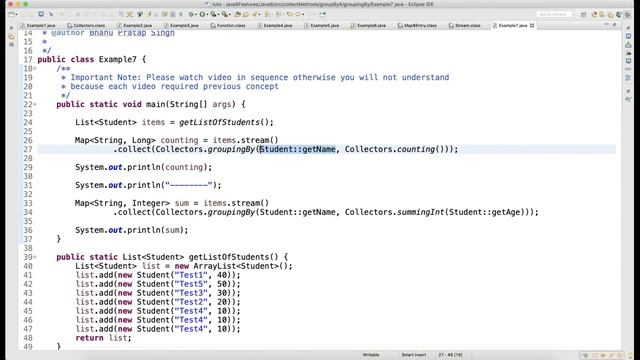
Task: Switch to the Example3.java tab
Action: (181, 25)
